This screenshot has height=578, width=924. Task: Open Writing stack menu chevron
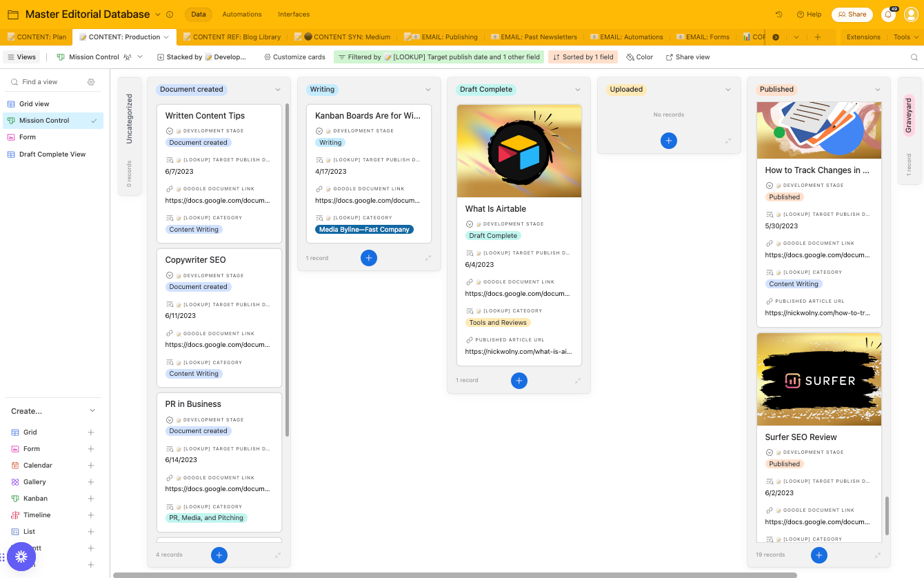[428, 90]
